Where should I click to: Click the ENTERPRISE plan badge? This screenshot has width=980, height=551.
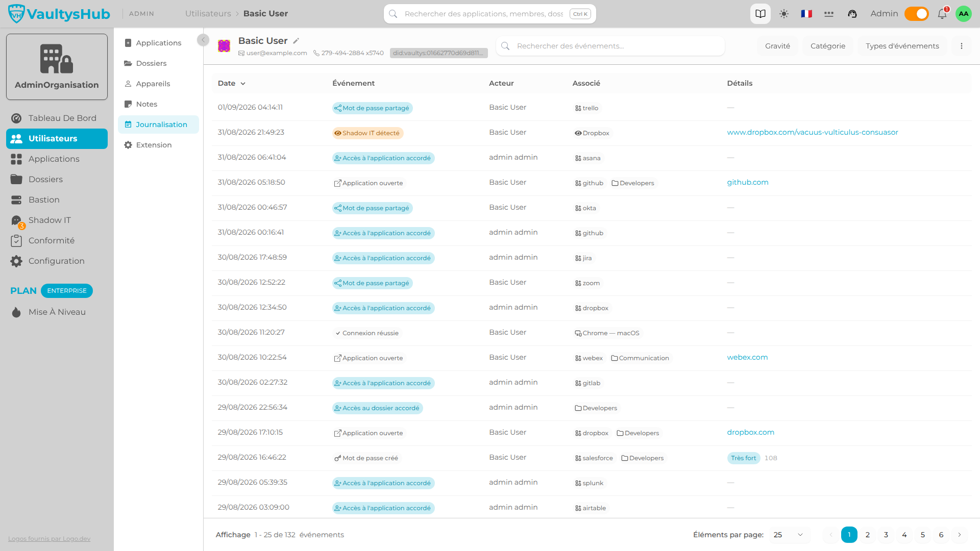coord(67,291)
